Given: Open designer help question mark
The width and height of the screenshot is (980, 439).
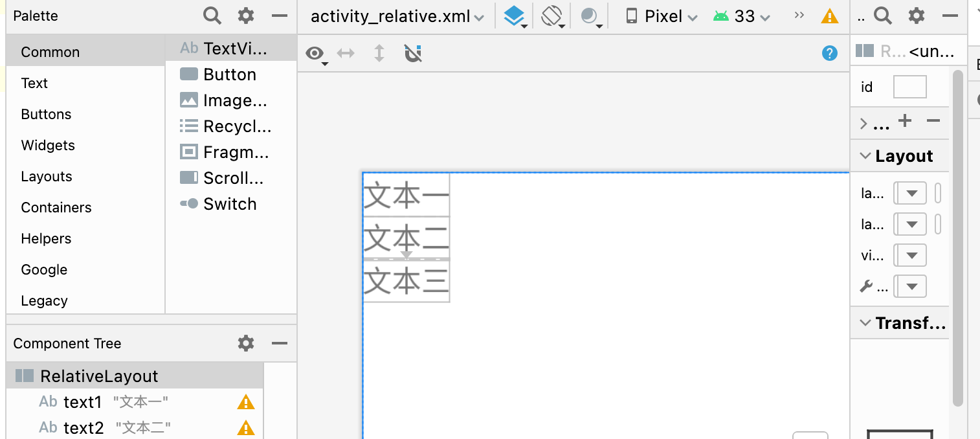Looking at the screenshot, I should (830, 53).
